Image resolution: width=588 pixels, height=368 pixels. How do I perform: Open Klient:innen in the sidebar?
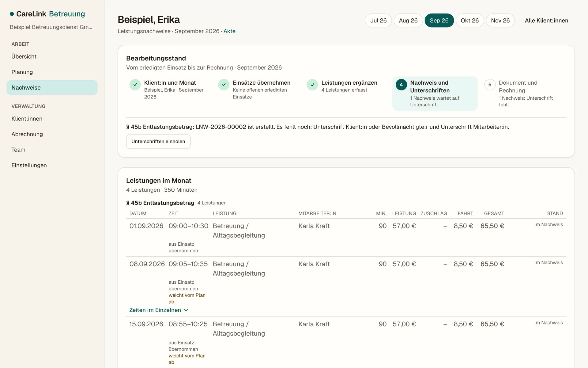[x=52, y=119]
